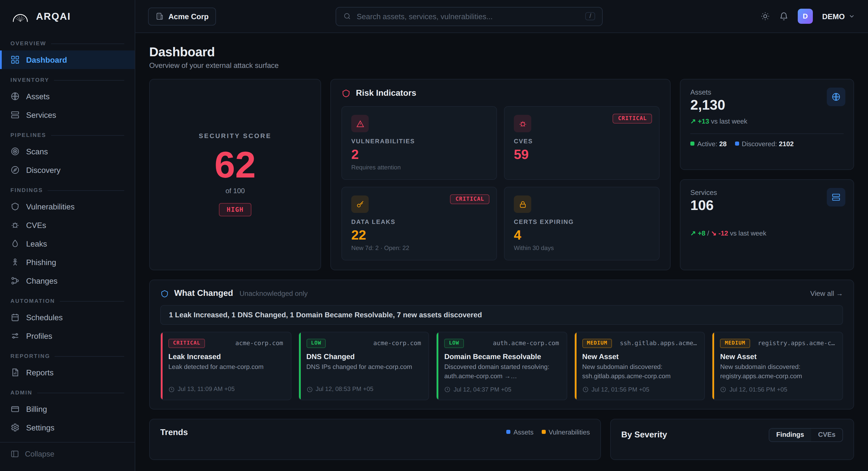868x471 pixels.
Task: Click the Assets total 2,130
Action: point(707,105)
